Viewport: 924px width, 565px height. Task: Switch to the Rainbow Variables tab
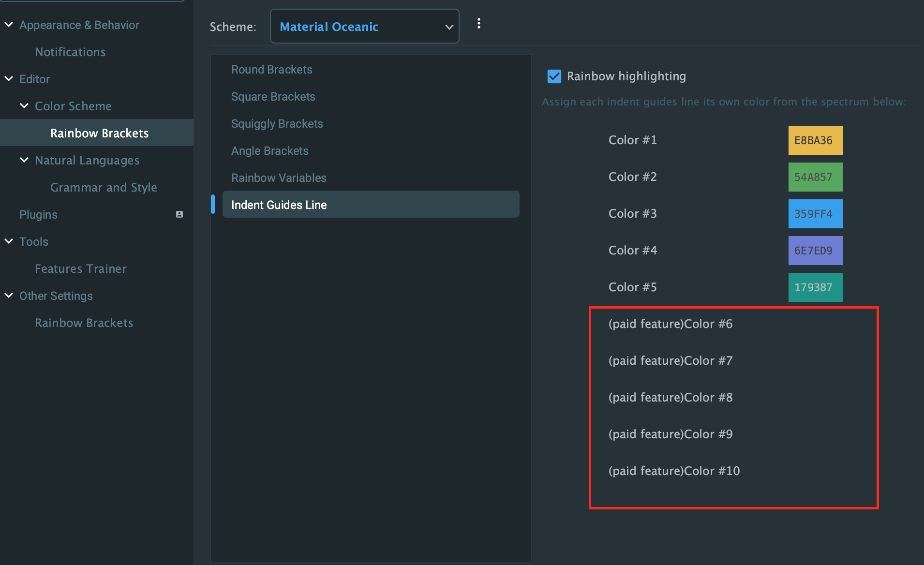278,178
